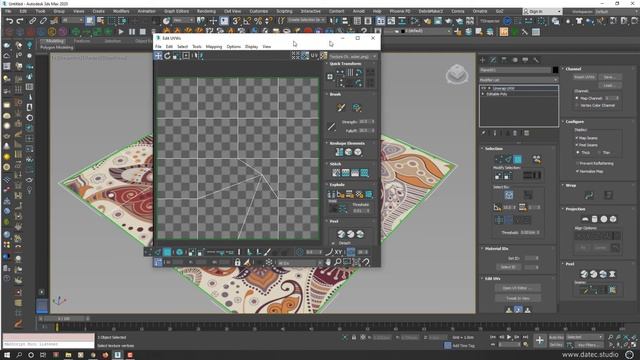640x360 pixels.
Task: Toggle Peel Seams checkbox
Action: (x=577, y=145)
